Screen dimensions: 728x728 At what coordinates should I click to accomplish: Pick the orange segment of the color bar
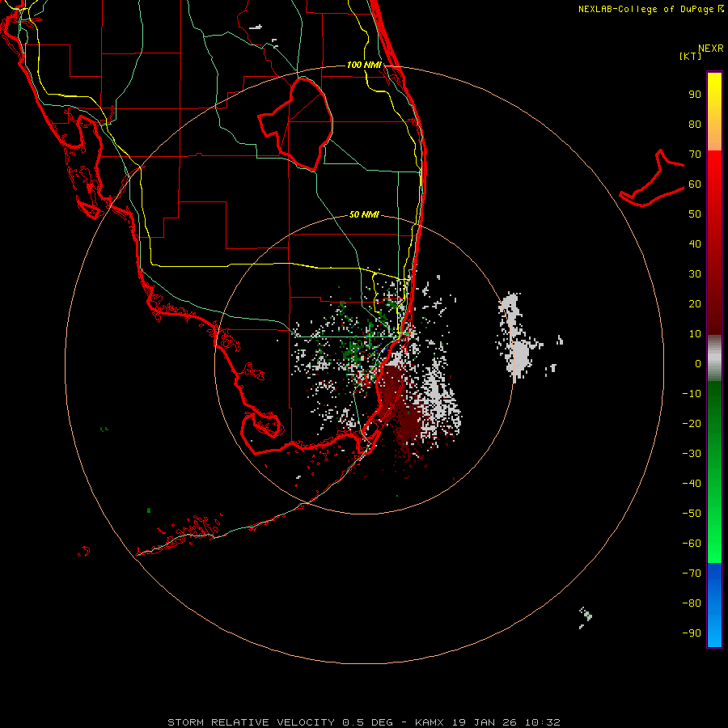click(714, 137)
